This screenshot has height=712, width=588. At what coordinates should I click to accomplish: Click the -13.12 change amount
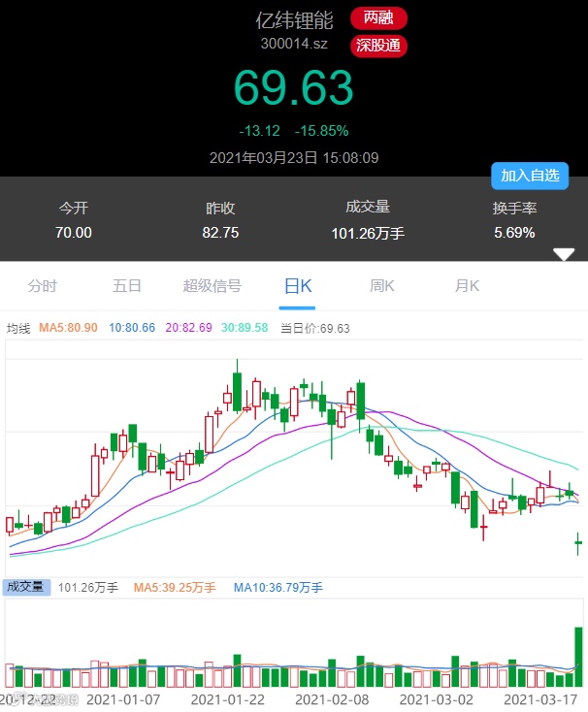(x=259, y=131)
